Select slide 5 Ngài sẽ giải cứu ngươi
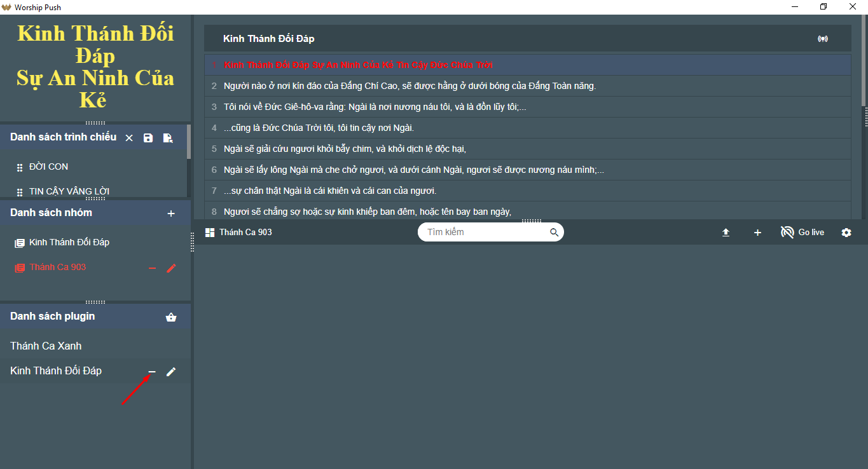 (528, 149)
